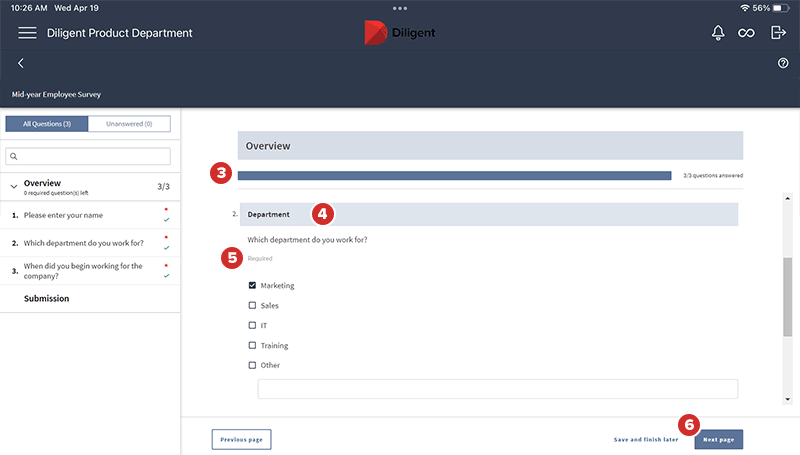The height and width of the screenshot is (455, 800).
Task: Tick the Training checkbox
Action: [252, 346]
